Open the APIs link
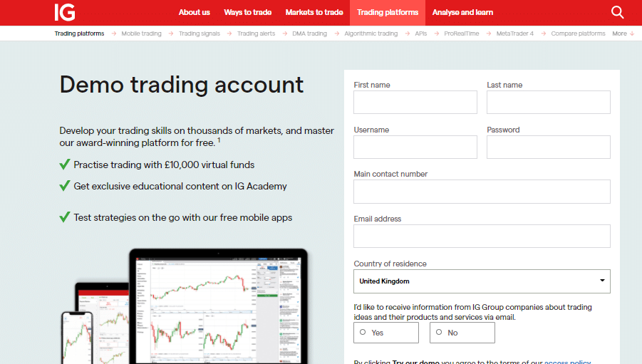Image resolution: width=642 pixels, height=364 pixels. (421, 33)
